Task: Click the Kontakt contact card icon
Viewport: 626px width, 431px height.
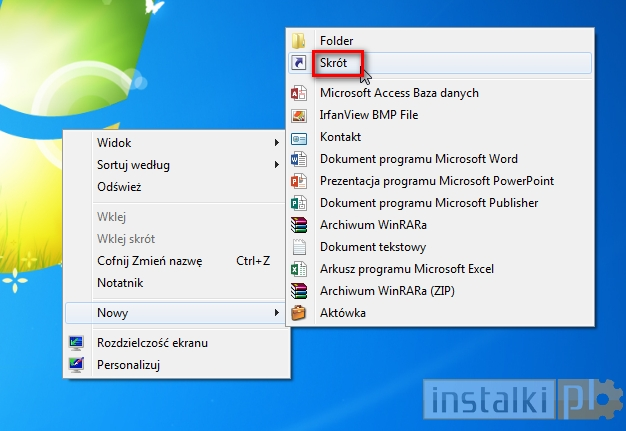Action: [x=298, y=137]
